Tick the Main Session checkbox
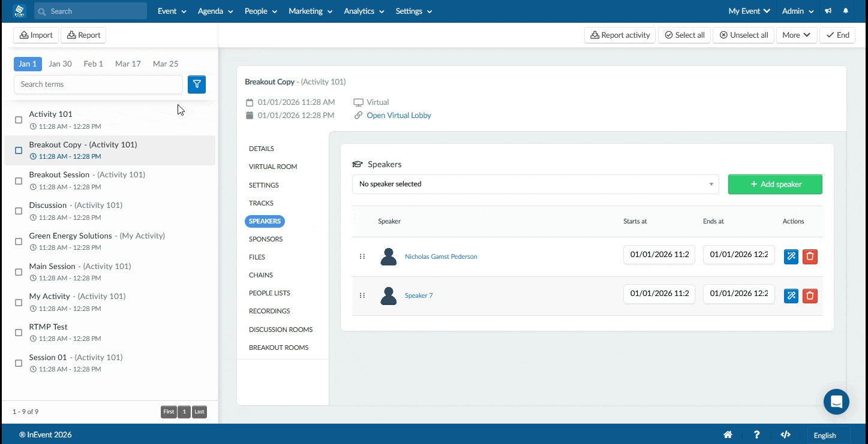Image resolution: width=868 pixels, height=444 pixels. 19,272
